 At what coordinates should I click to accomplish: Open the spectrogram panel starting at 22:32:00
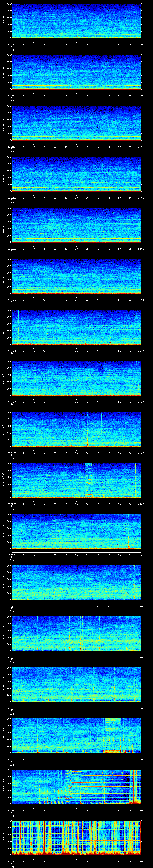click(76, 480)
